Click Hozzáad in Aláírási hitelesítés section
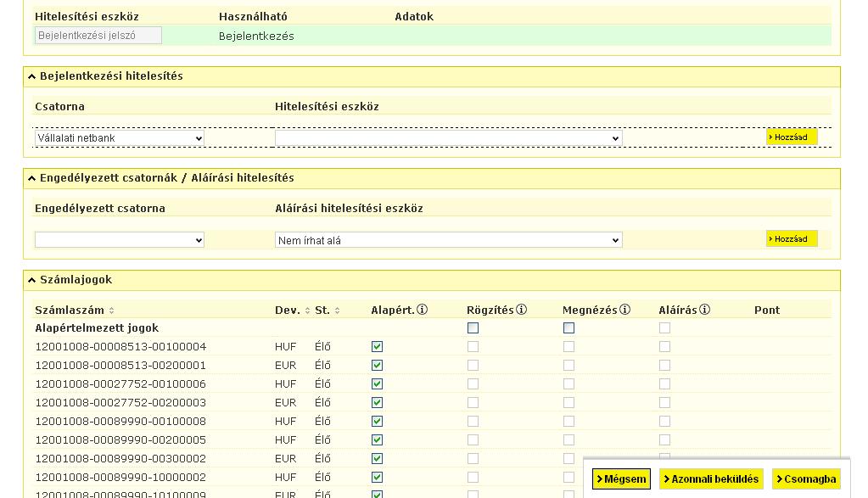The width and height of the screenshot is (868, 498). (792, 238)
